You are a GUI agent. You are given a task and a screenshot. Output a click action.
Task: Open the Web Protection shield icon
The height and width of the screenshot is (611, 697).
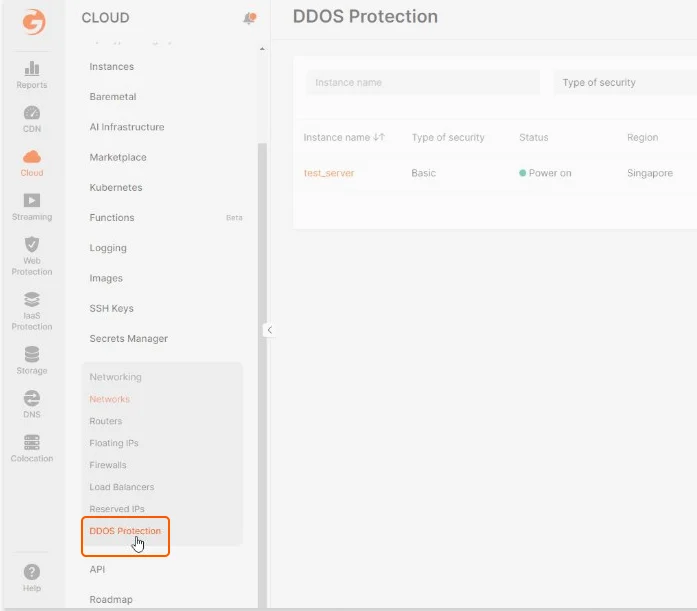click(x=32, y=244)
